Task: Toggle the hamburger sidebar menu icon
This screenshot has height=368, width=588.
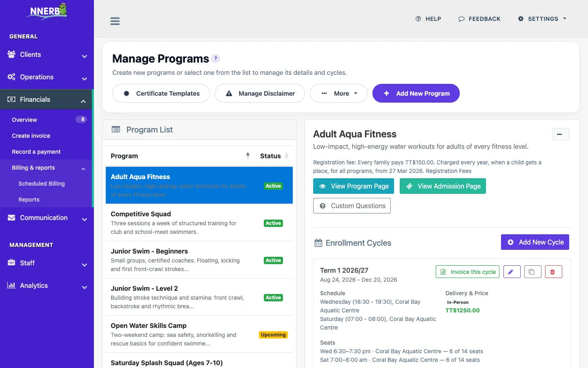Action: pyautogui.click(x=115, y=21)
